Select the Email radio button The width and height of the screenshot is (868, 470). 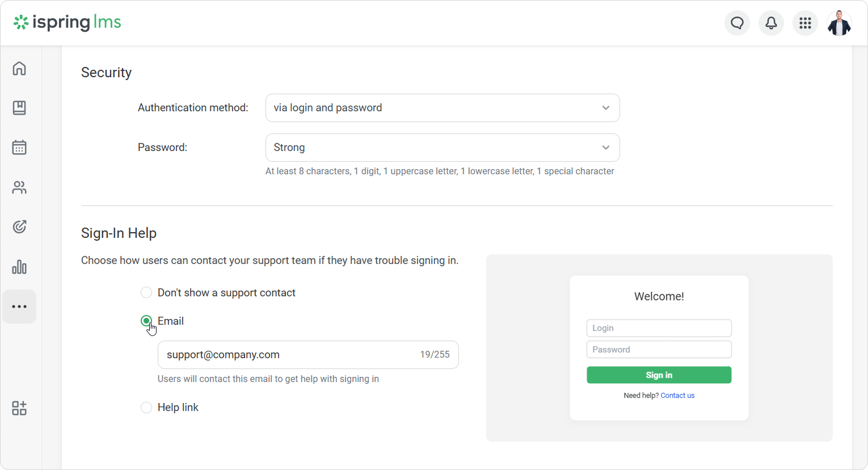click(146, 321)
